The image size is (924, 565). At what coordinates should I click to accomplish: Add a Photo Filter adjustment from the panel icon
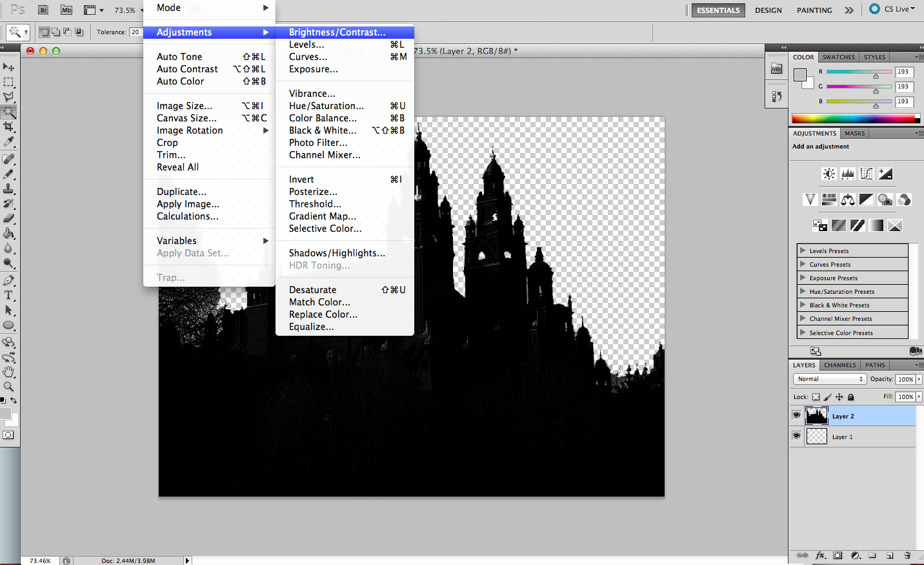(x=885, y=200)
